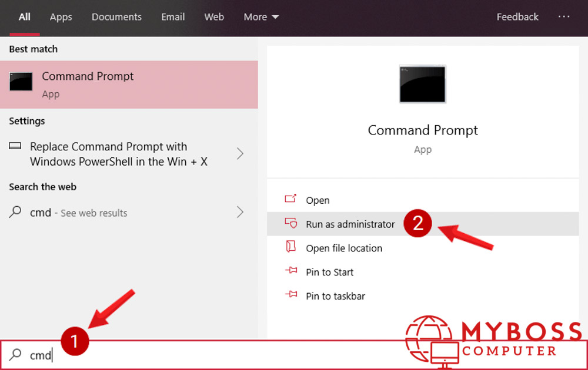588x370 pixels.
Task: Select the Email search tab
Action: point(173,17)
